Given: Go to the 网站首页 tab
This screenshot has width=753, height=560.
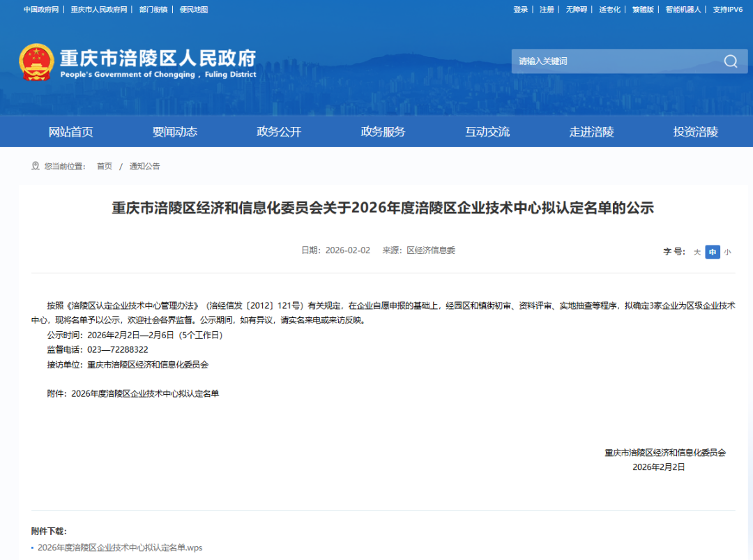Looking at the screenshot, I should pos(70,132).
